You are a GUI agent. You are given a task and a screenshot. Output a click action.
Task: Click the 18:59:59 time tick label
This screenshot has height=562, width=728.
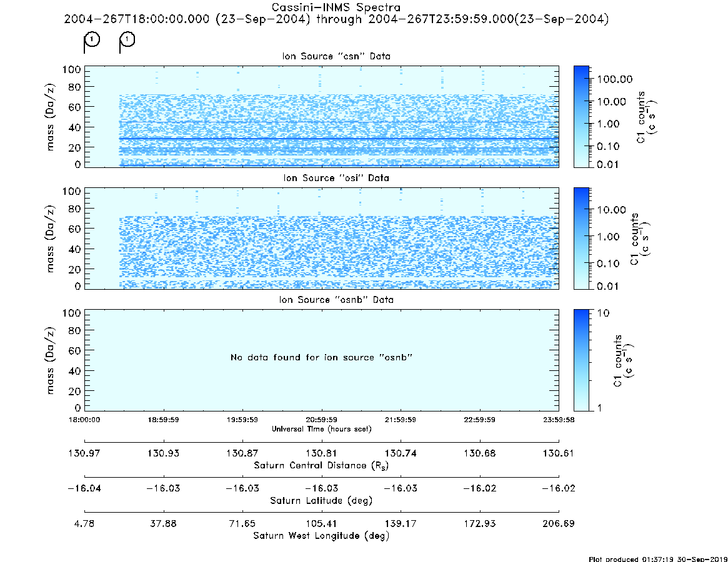(164, 420)
